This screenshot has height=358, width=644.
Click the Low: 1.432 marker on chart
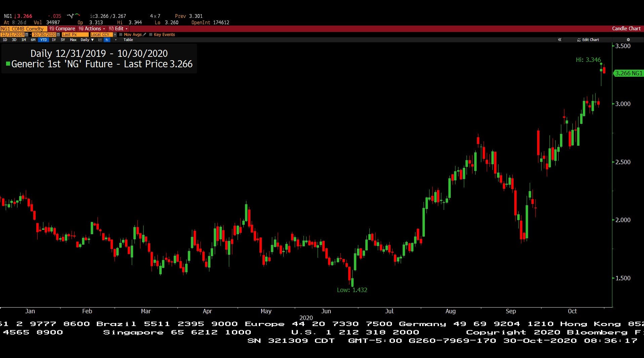coord(352,290)
